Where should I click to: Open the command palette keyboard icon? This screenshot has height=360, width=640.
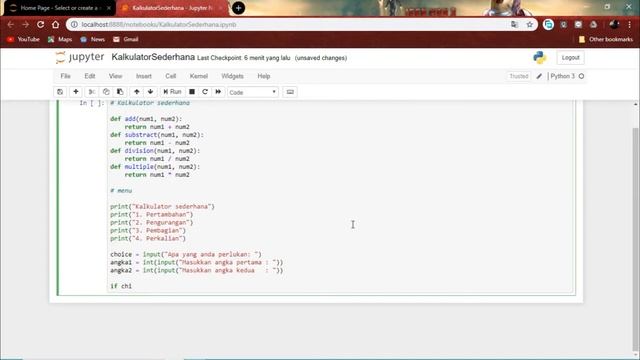pyautogui.click(x=290, y=92)
